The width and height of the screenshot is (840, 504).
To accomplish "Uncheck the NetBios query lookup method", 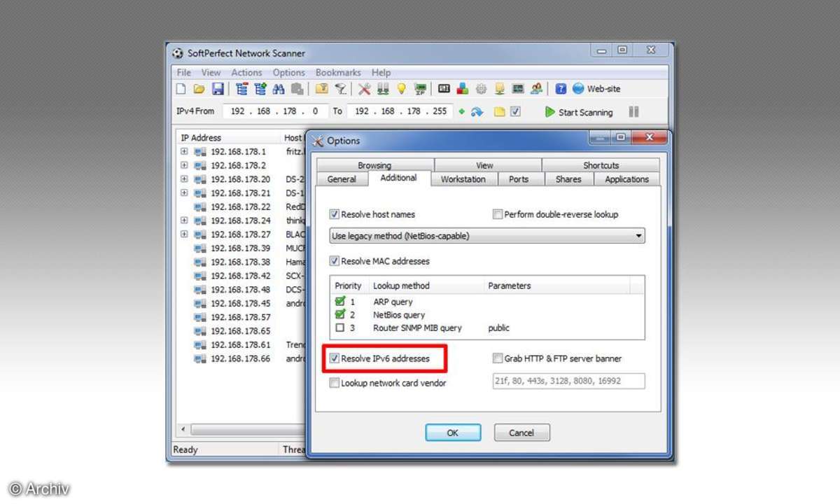I will [x=340, y=315].
